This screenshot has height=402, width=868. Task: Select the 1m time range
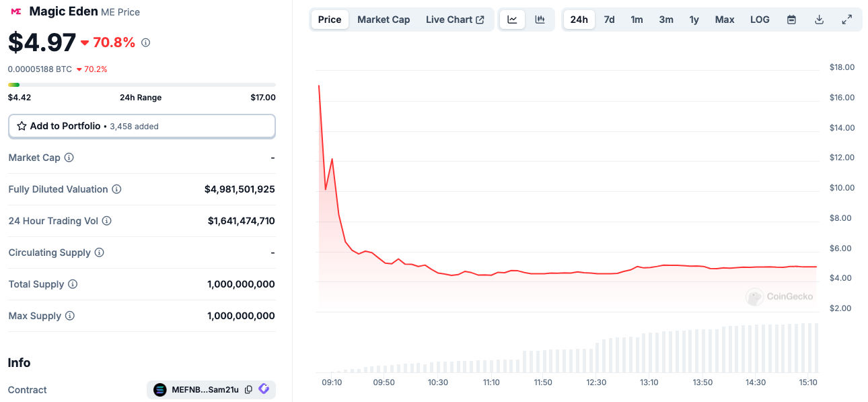637,20
